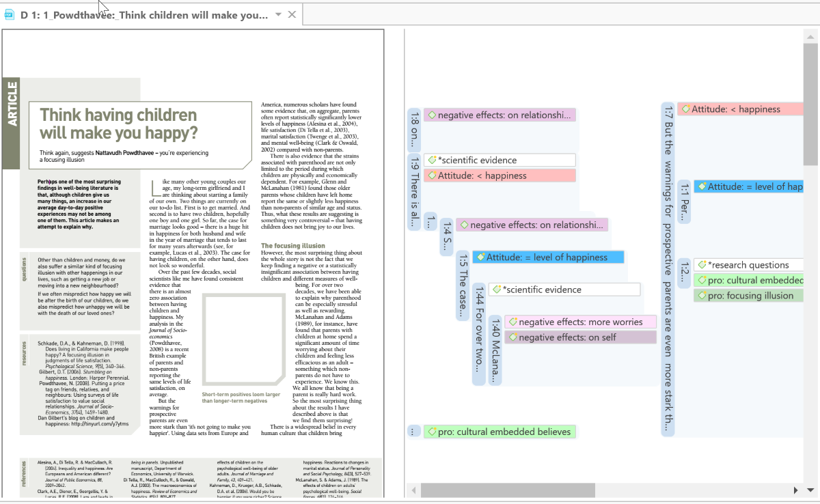
Task: Click The focusing illusion heading in document
Action: pyautogui.click(x=293, y=246)
